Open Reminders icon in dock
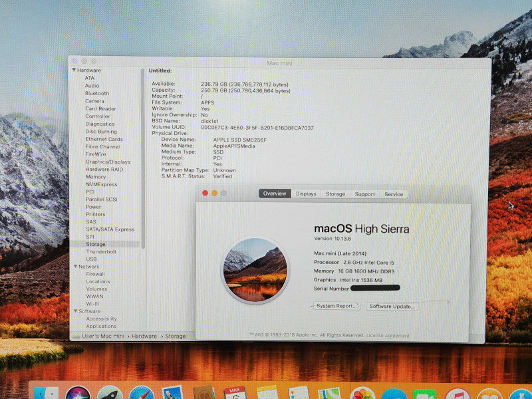This screenshot has height=399, width=532. (x=299, y=394)
